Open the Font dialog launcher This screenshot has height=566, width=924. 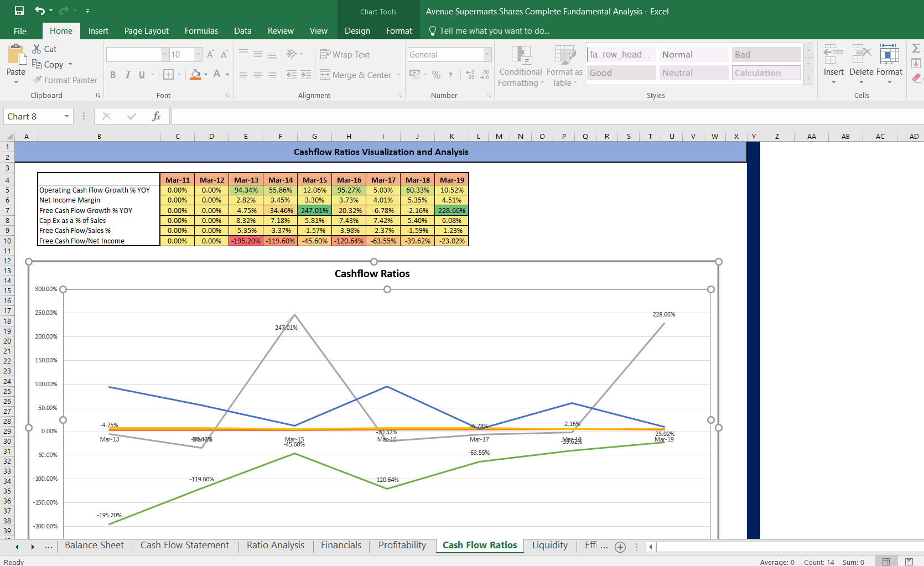pos(228,96)
